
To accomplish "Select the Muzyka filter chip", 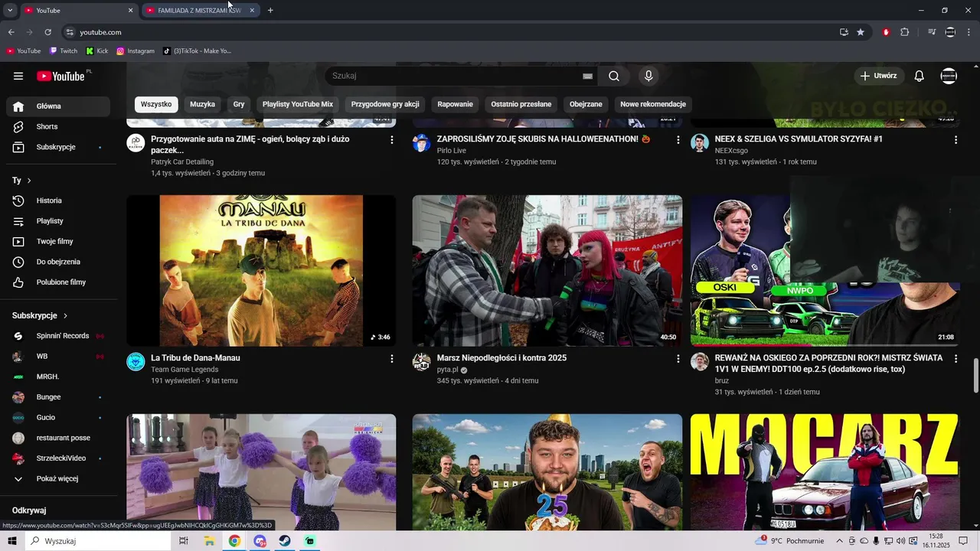I will click(x=202, y=104).
